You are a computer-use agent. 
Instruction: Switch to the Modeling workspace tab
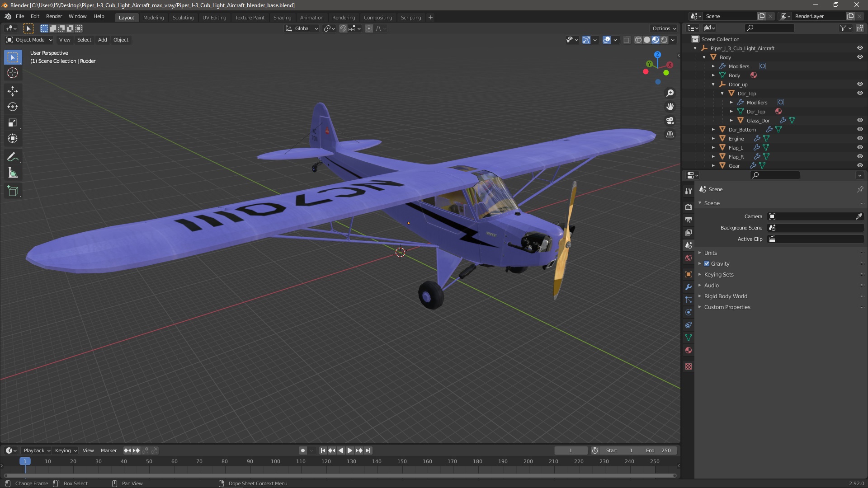[x=153, y=18]
